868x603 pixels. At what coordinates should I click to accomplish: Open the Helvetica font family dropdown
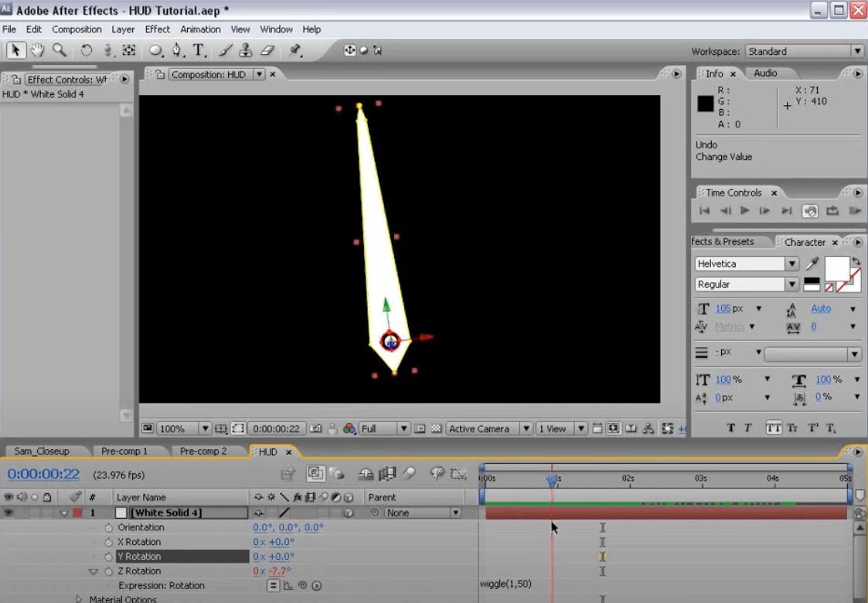[x=791, y=264]
